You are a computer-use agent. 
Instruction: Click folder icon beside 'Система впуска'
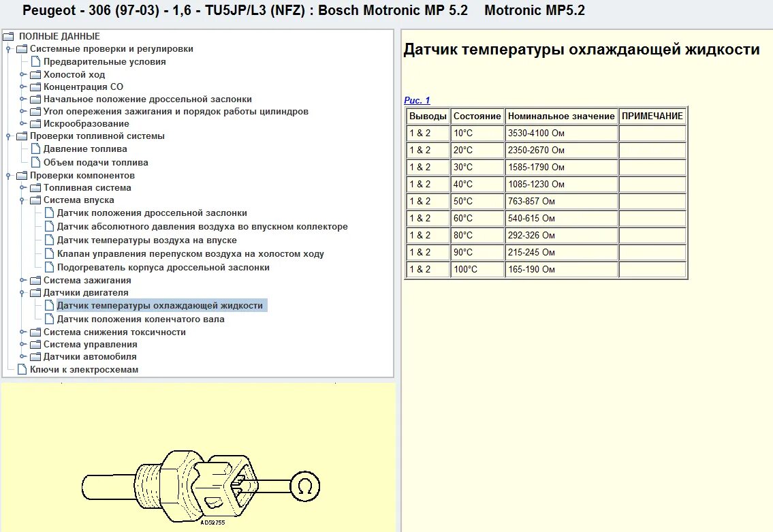click(x=35, y=200)
